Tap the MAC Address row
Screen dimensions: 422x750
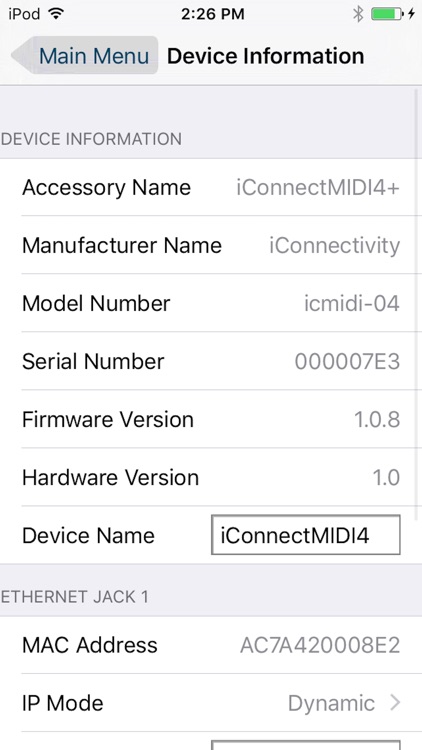pos(211,645)
